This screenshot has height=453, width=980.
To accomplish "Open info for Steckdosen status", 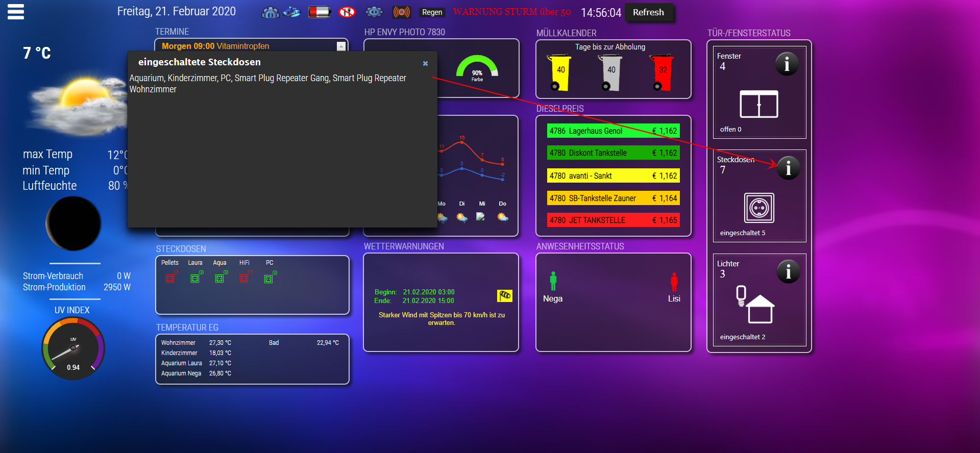I will (788, 168).
